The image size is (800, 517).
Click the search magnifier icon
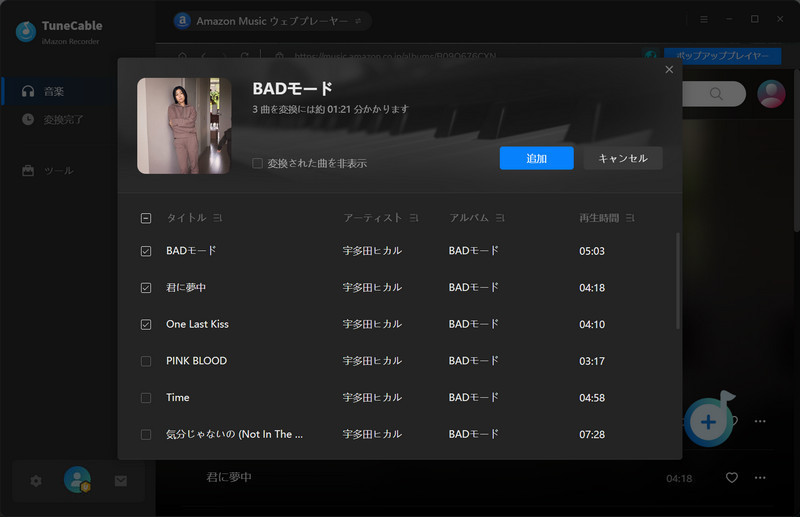point(716,93)
